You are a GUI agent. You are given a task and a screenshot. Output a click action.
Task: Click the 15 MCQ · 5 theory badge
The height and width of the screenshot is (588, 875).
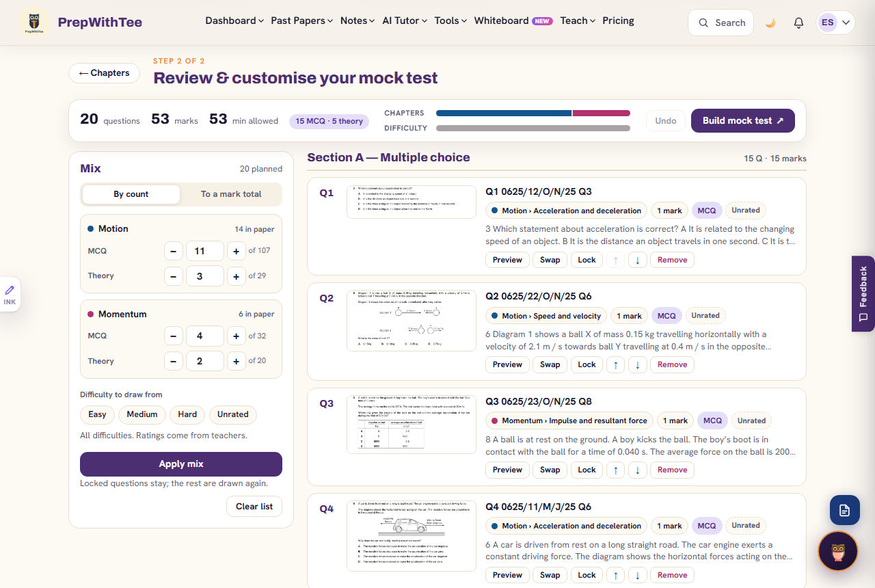329,121
